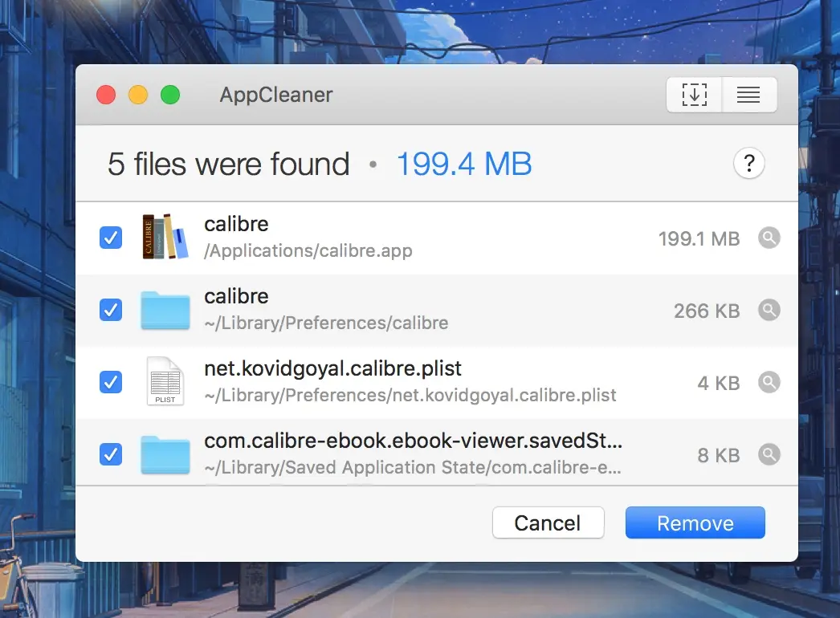Viewport: 840px width, 618px height.
Task: Minimize AppCleaner using the yellow button
Action: tap(138, 95)
